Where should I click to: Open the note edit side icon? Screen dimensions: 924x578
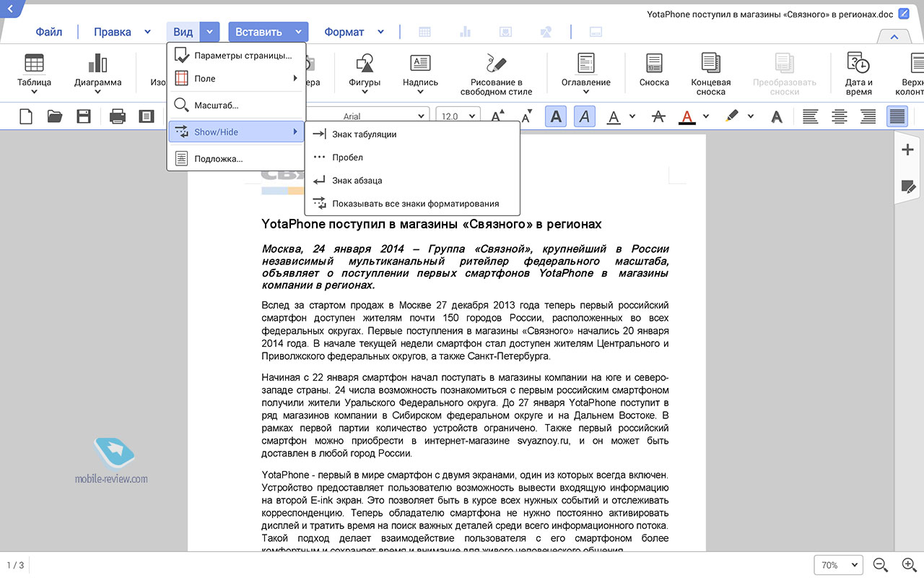click(x=908, y=186)
